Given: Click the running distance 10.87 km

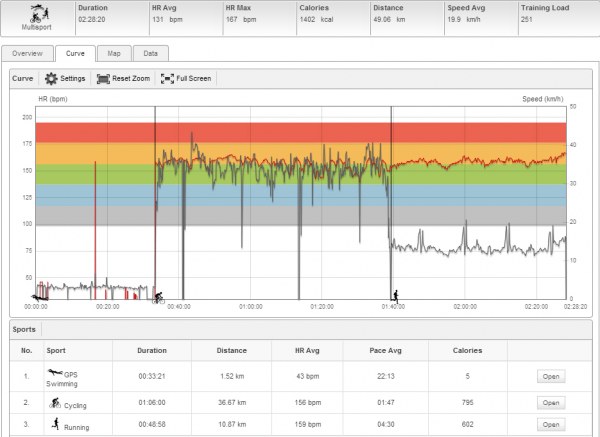Looking at the screenshot, I should [x=232, y=424].
